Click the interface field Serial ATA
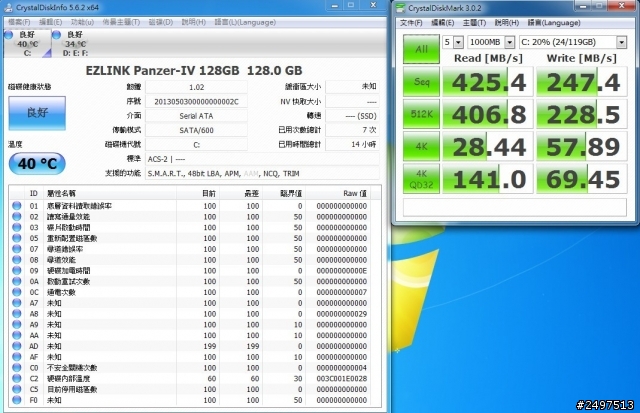Viewport: 640px width, 413px height. point(196,116)
